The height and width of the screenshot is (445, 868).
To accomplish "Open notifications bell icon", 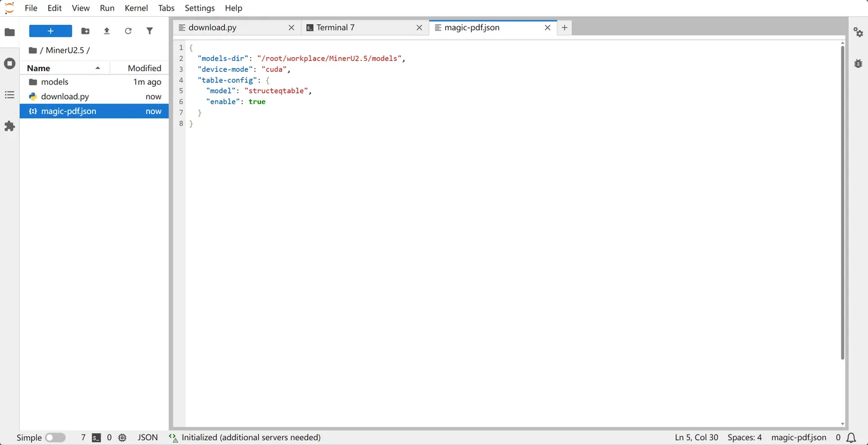I will [x=851, y=438].
